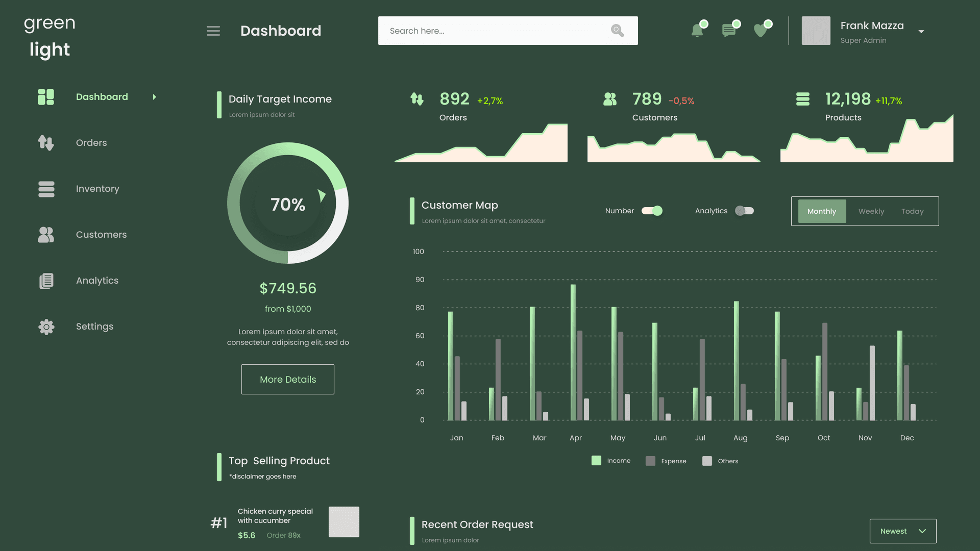This screenshot has height=551, width=980.
Task: Click the search magnifier icon
Action: (617, 31)
